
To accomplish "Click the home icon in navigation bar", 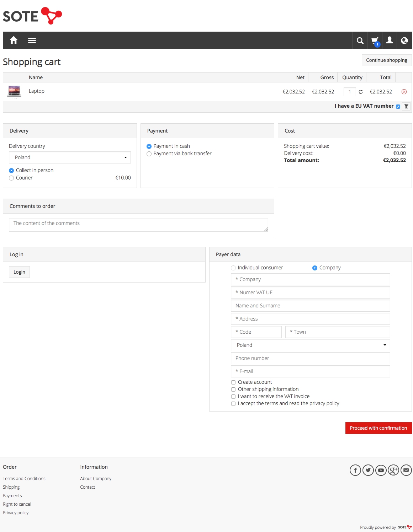I will (14, 40).
